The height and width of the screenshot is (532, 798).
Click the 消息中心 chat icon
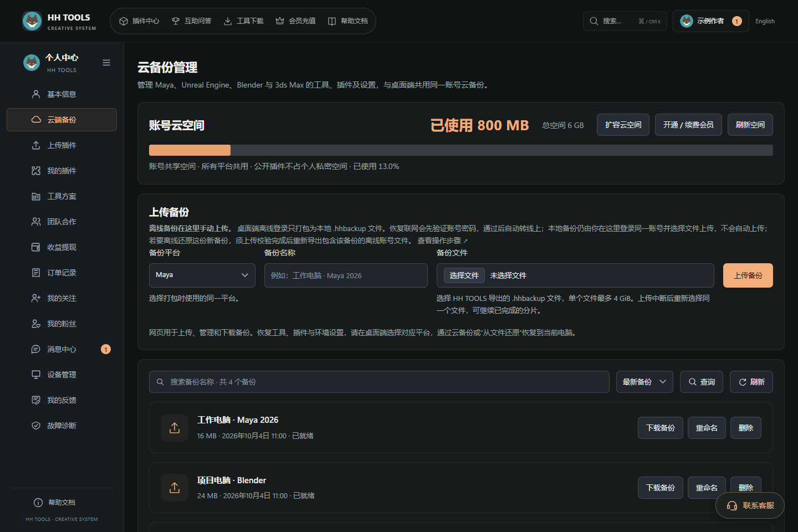(36, 349)
